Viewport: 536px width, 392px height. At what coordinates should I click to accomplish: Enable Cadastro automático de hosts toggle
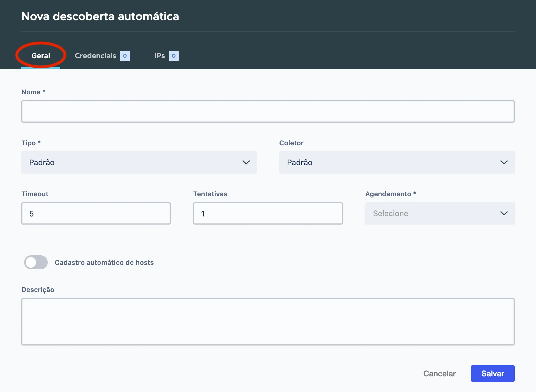coord(36,262)
